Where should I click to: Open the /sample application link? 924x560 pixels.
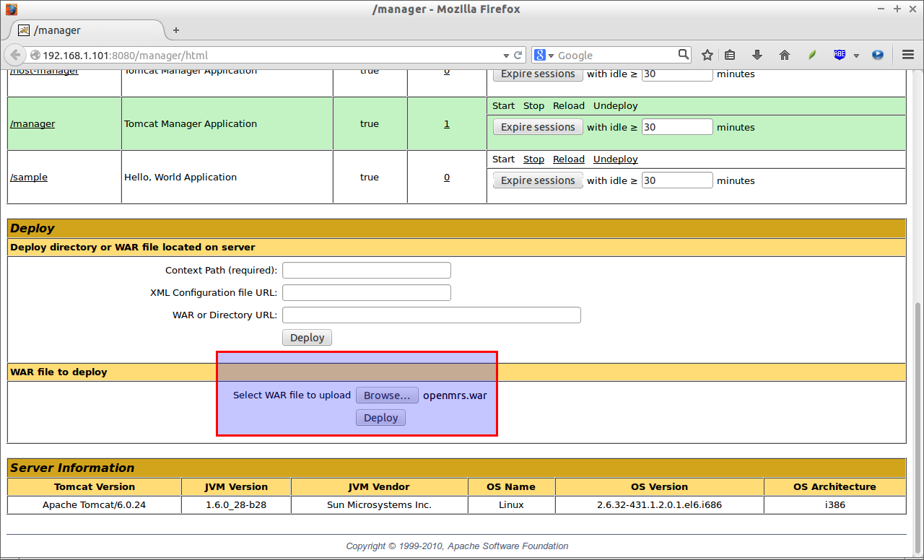tap(29, 178)
